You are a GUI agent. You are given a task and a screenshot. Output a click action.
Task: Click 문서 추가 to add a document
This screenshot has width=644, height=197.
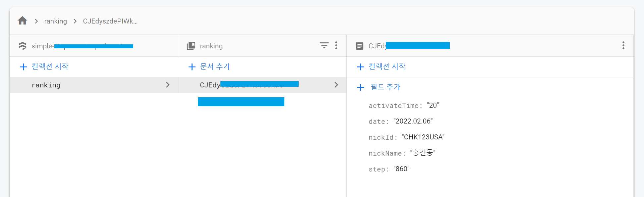tap(215, 67)
